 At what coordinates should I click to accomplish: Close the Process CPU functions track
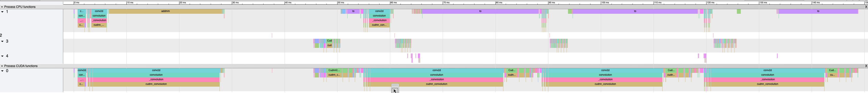pyautogui.click(x=866, y=7)
